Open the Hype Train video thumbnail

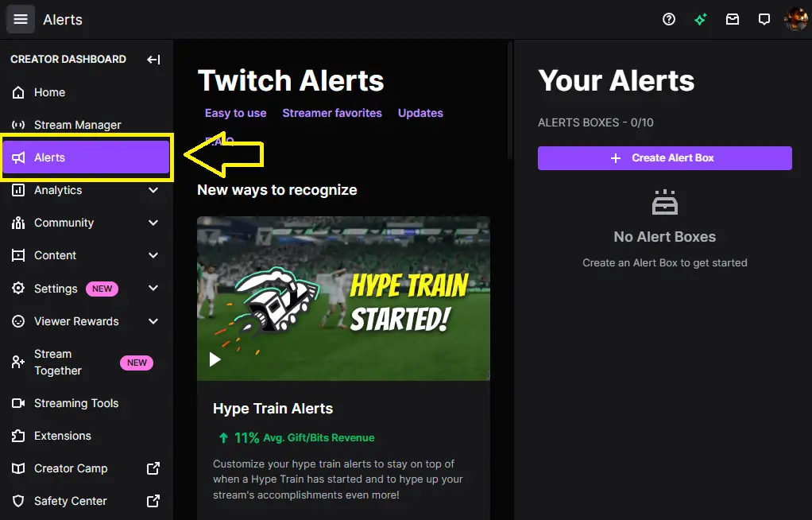343,299
